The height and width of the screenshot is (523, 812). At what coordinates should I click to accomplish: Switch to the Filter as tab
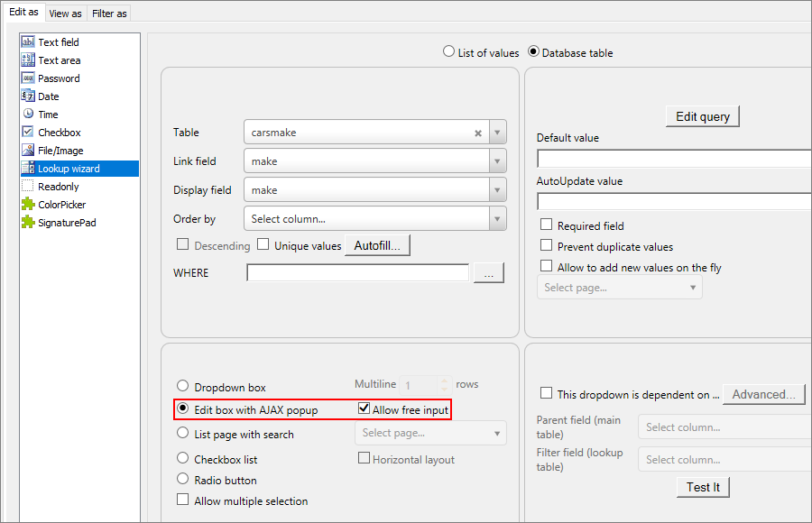108,13
